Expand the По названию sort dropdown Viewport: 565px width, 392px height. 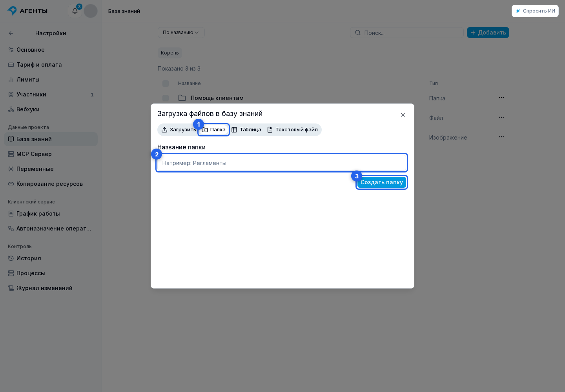point(181,33)
